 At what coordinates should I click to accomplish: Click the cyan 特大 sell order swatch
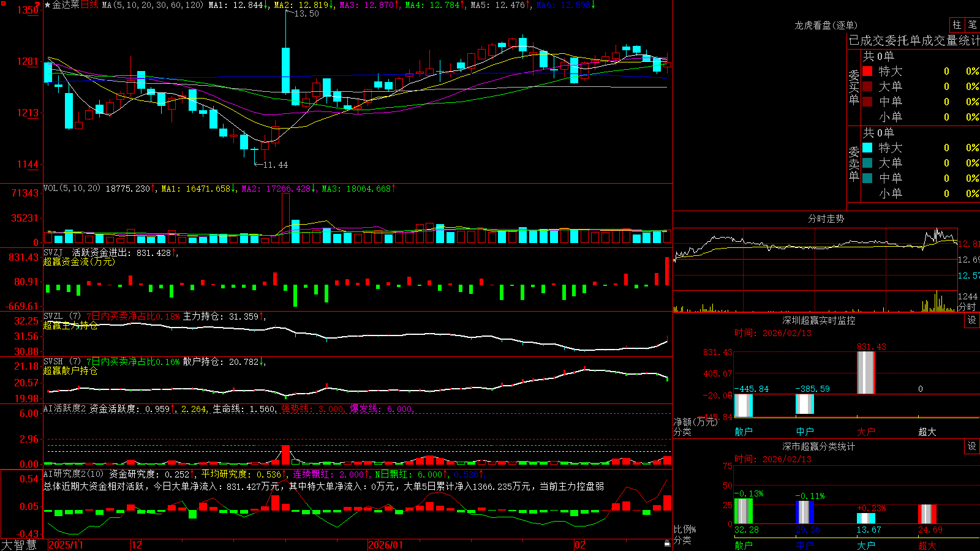(x=867, y=148)
